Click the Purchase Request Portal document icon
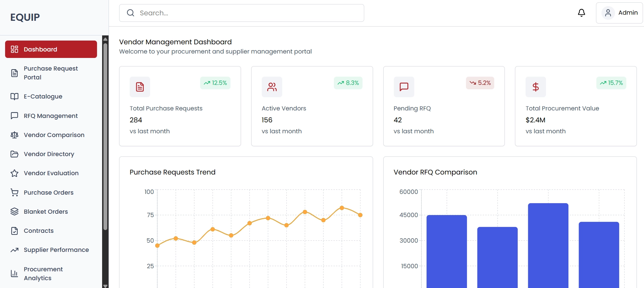 pos(14,73)
